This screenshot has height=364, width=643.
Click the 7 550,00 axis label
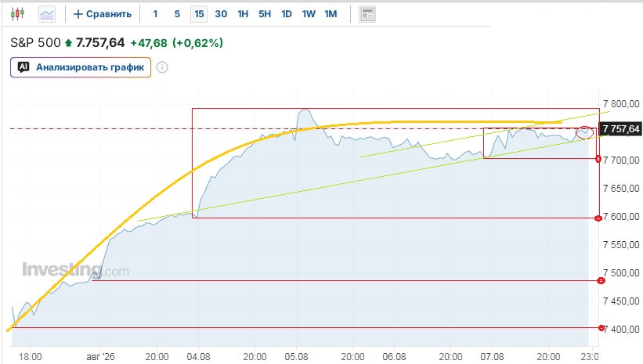coord(621,245)
